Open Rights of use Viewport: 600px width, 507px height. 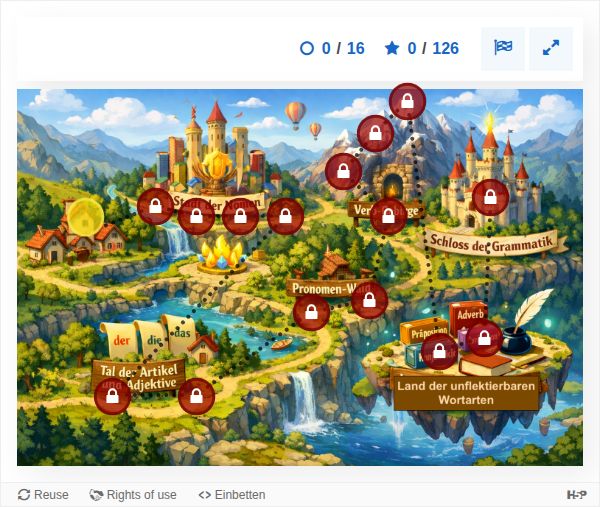tap(133, 494)
